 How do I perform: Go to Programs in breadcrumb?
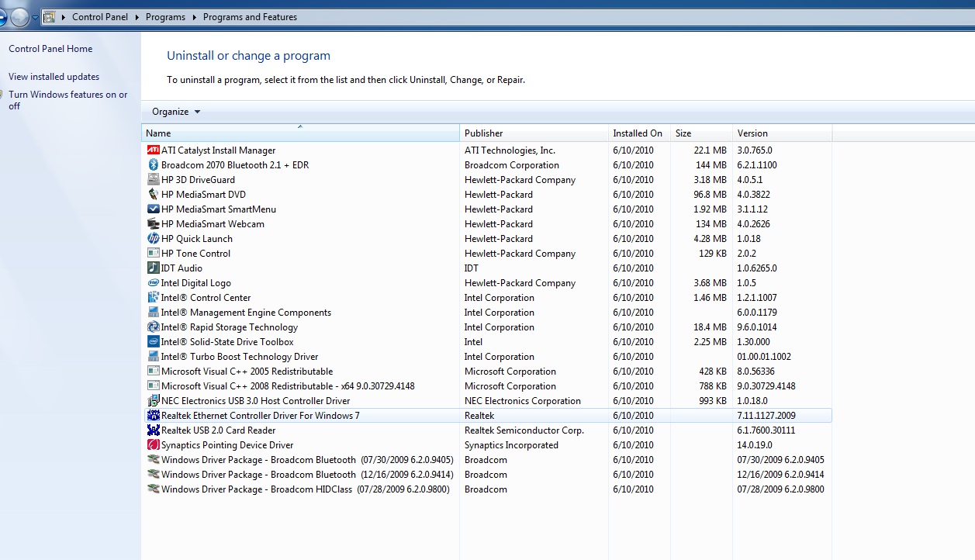point(165,17)
